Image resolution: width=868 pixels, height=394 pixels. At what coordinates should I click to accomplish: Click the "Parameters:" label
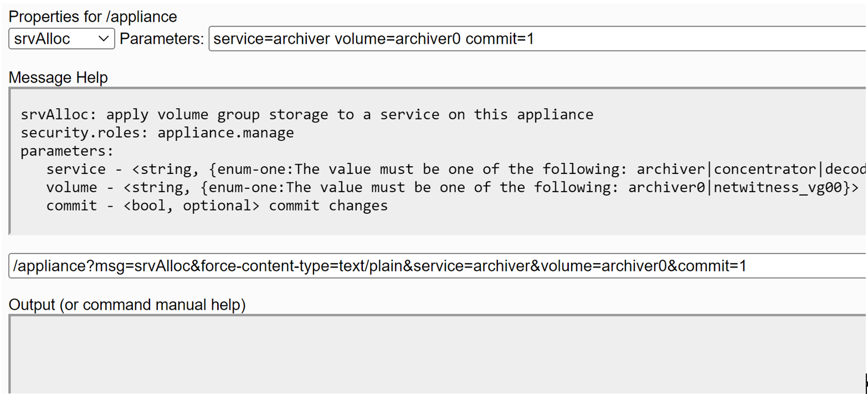point(162,39)
